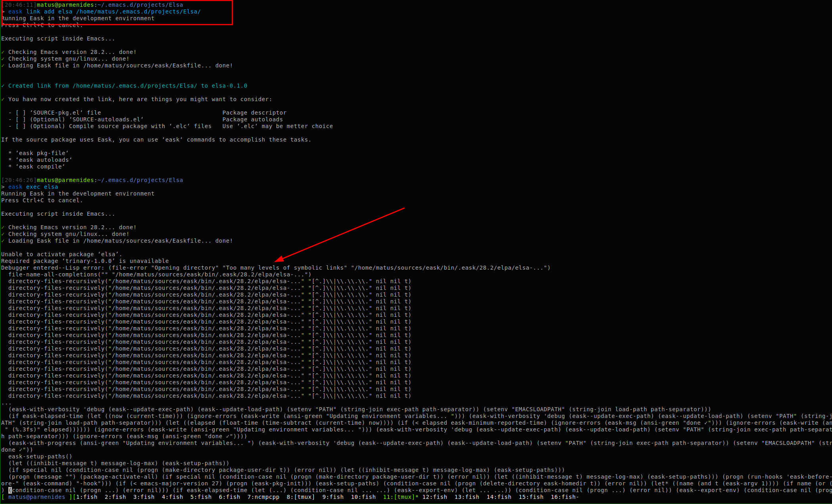Click checkbox beside 'SOURCE-pkg.el' file
The width and height of the screenshot is (832, 504).
pos(21,113)
